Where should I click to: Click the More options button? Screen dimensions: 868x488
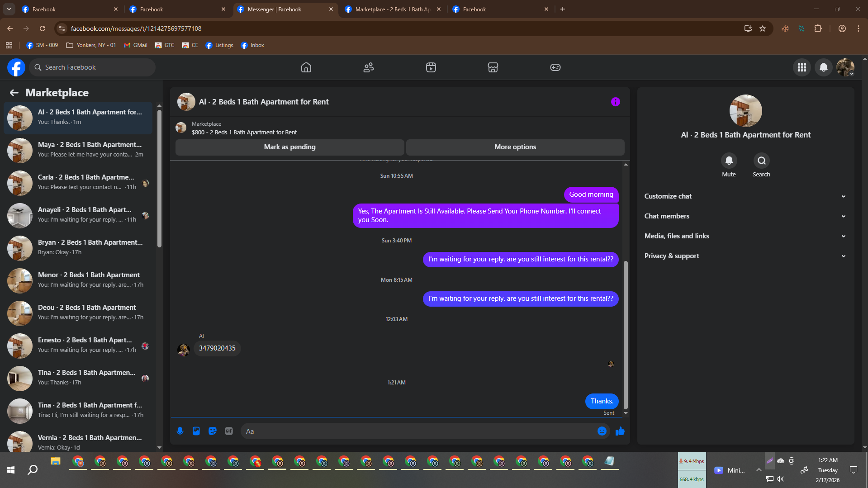pyautogui.click(x=515, y=147)
